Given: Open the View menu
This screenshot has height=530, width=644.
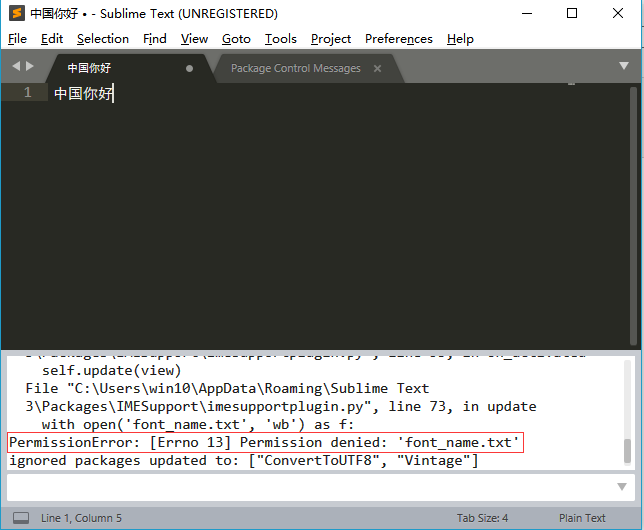Looking at the screenshot, I should [x=194, y=39].
